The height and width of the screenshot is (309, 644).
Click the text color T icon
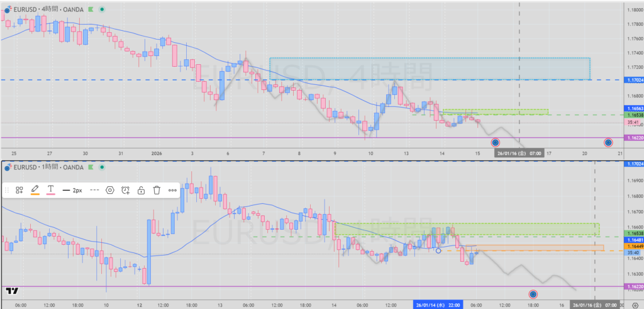coord(51,189)
